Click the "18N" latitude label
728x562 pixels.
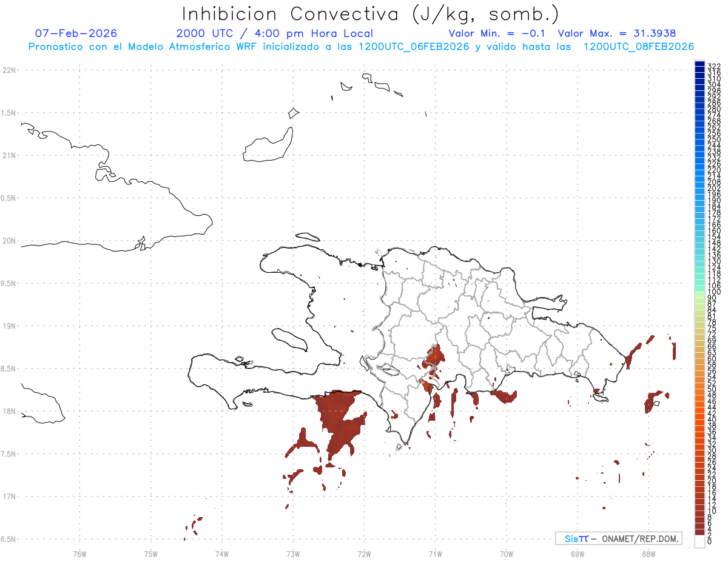(9, 411)
